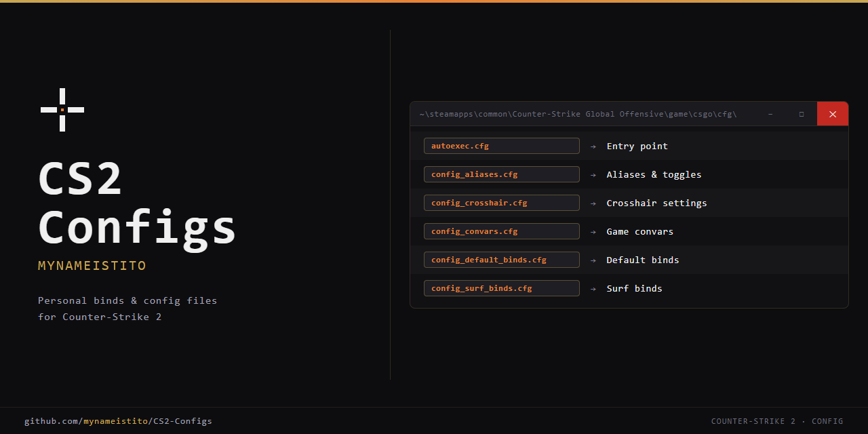Click the steamapps cfg path in the title bar
868x434 pixels.
coord(578,114)
